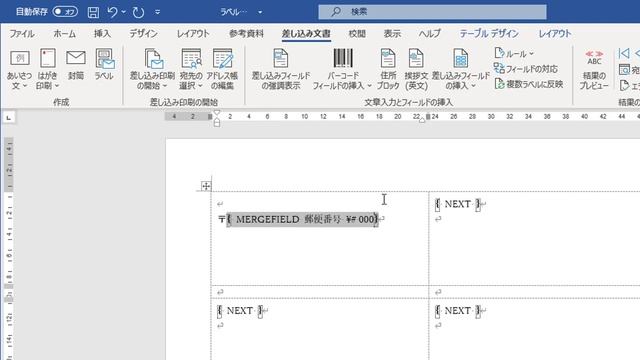Click the Undo arrow icon

112,12
